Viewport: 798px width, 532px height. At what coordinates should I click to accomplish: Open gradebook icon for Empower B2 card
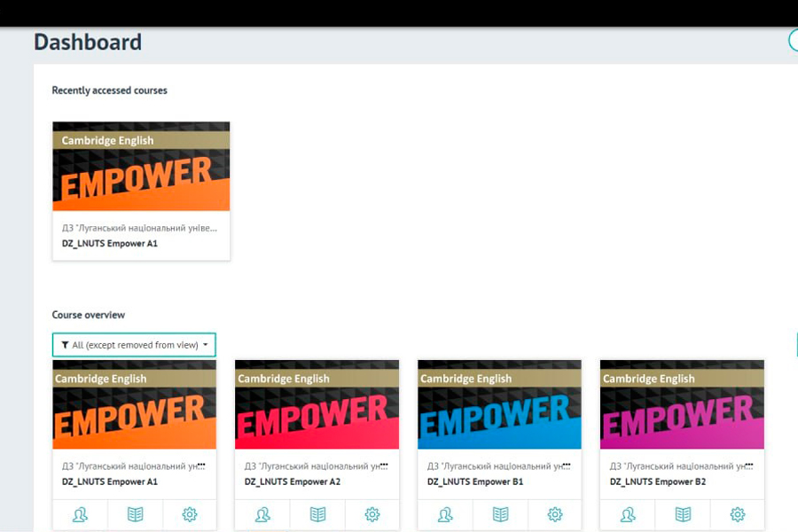click(683, 514)
